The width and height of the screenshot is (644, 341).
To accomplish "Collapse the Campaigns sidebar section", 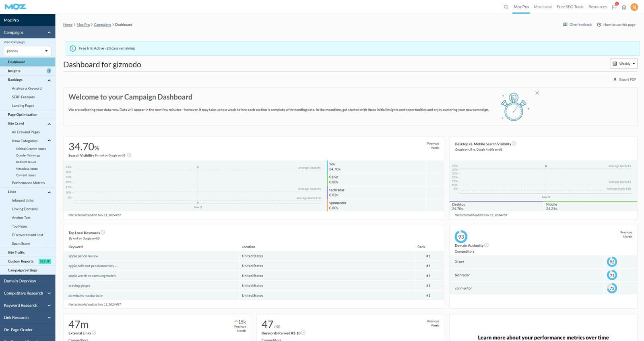I will tap(49, 33).
